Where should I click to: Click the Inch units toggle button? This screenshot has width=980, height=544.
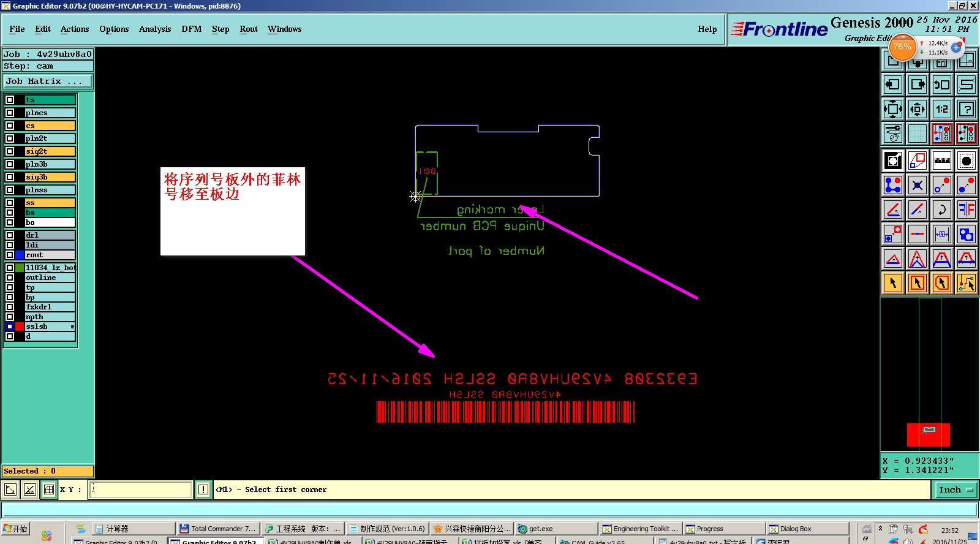tap(956, 489)
